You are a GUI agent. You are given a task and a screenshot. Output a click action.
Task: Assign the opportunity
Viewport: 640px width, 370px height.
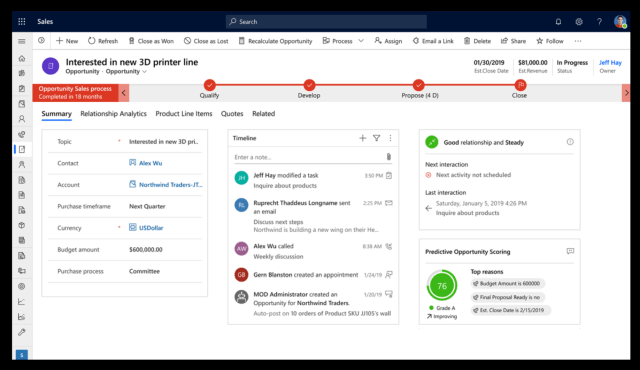point(388,41)
